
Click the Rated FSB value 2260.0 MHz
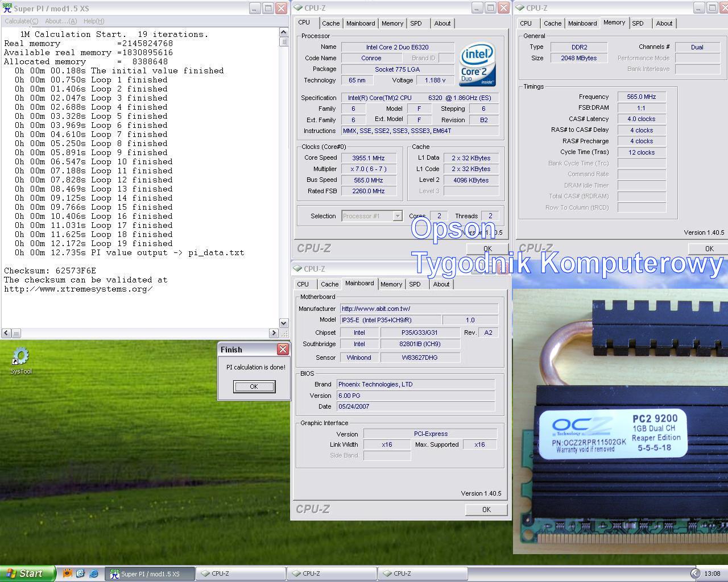(369, 191)
